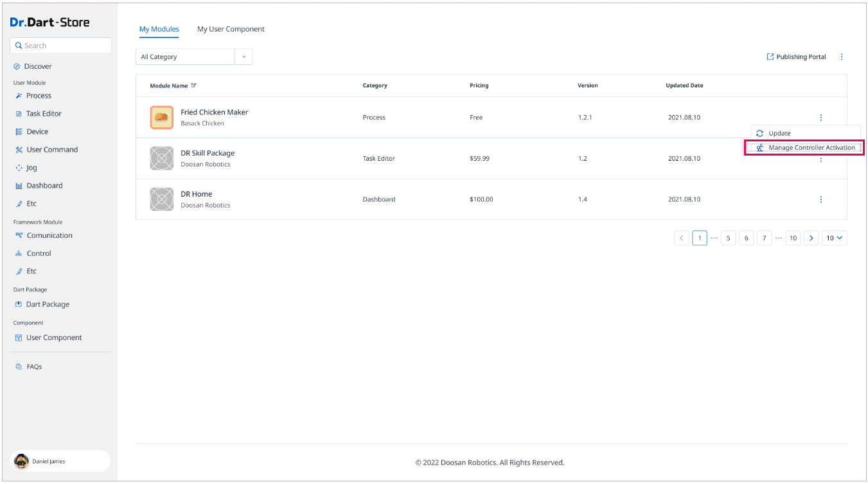Switch to My User Component tab
868x484 pixels.
[x=231, y=29]
